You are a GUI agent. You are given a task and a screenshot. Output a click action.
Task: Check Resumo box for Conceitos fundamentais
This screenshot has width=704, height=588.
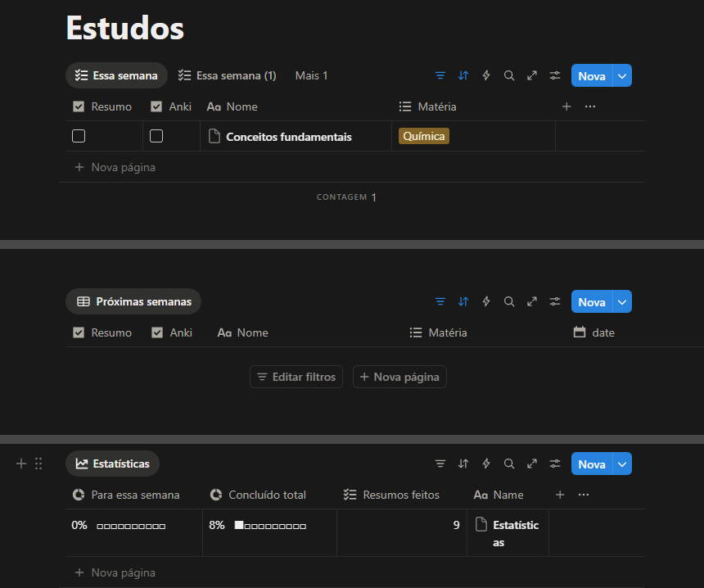click(79, 136)
